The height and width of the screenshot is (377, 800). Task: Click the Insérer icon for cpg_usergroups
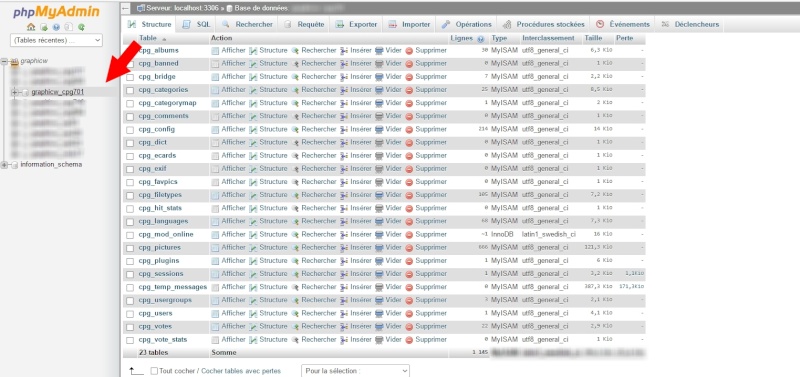[344, 300]
